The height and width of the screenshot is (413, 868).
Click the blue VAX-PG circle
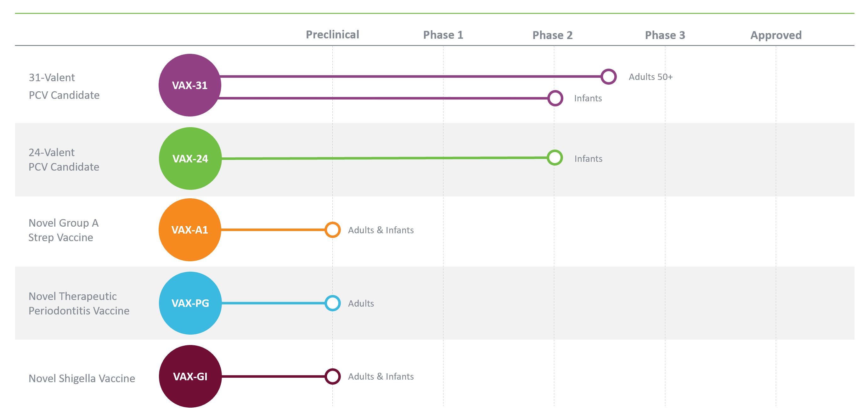[x=190, y=303]
